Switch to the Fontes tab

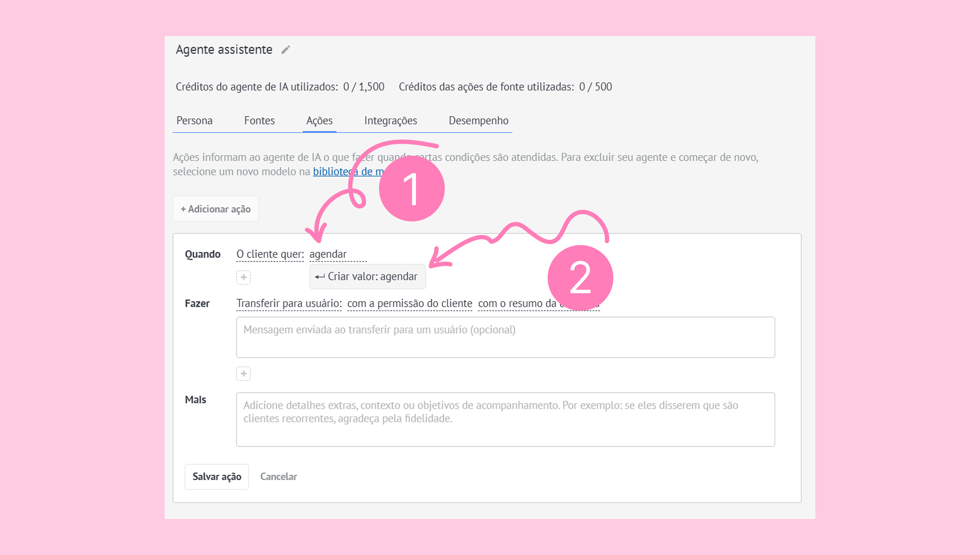tap(259, 120)
